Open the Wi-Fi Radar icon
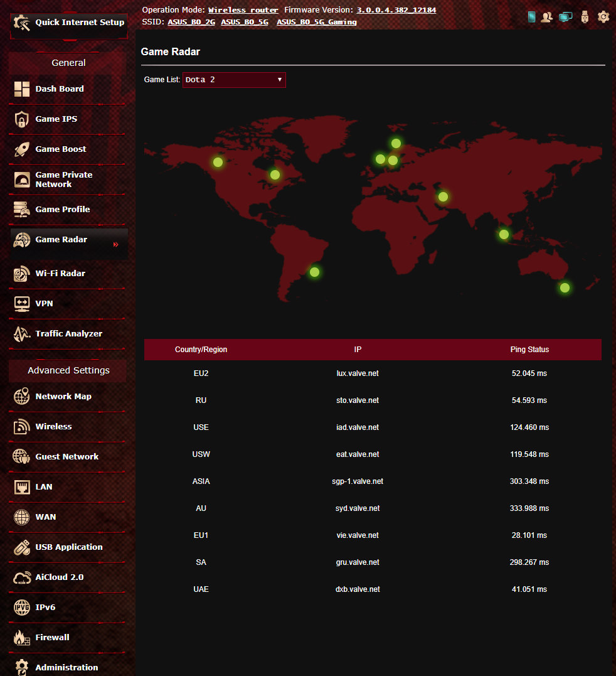The height and width of the screenshot is (676, 616). [21, 273]
